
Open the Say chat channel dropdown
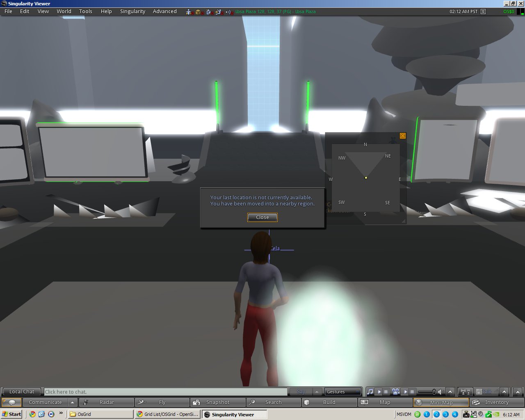pos(301,392)
